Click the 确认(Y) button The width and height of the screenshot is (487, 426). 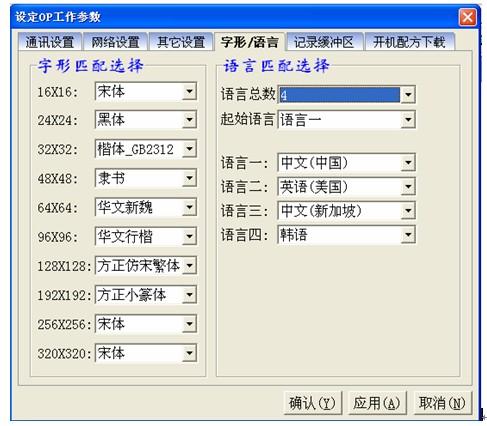313,403
